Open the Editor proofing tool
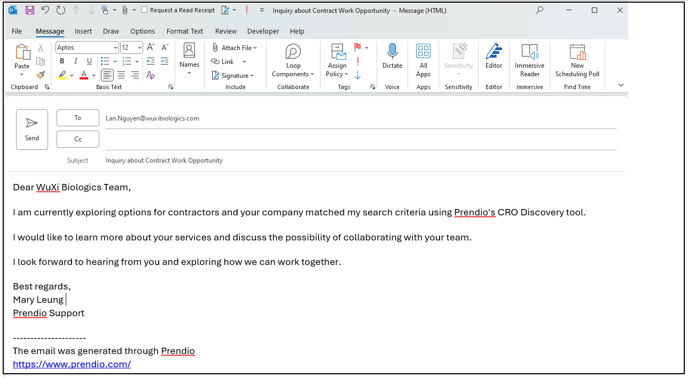The width and height of the screenshot is (688, 378). click(494, 56)
